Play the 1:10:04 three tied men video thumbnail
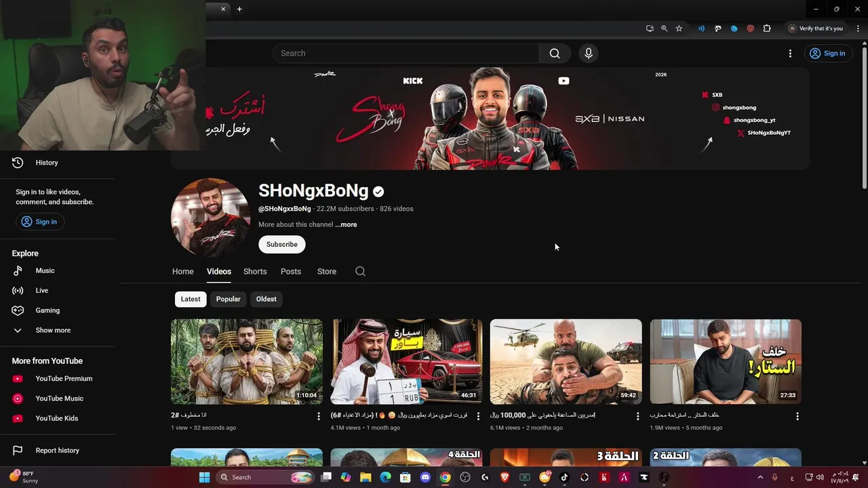 (247, 362)
